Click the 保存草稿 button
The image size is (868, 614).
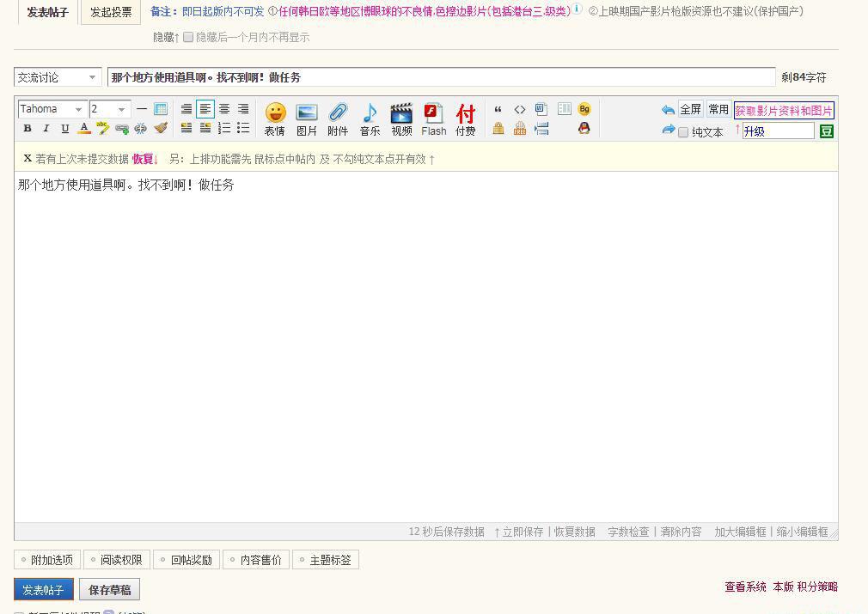click(x=110, y=590)
